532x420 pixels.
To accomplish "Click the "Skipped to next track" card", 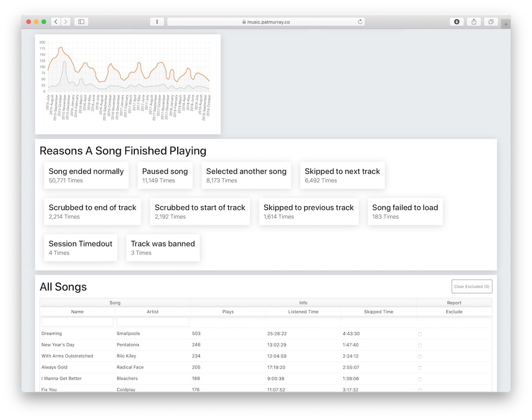I will tap(342, 175).
